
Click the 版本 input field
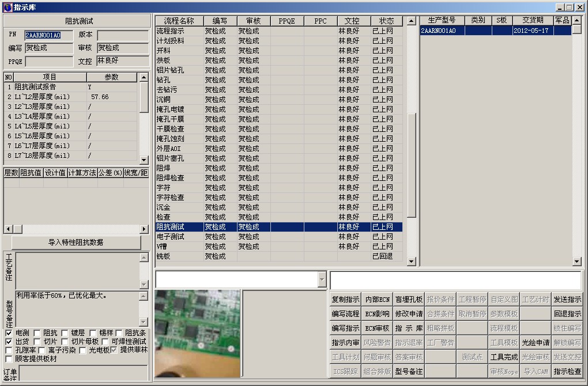click(123, 35)
